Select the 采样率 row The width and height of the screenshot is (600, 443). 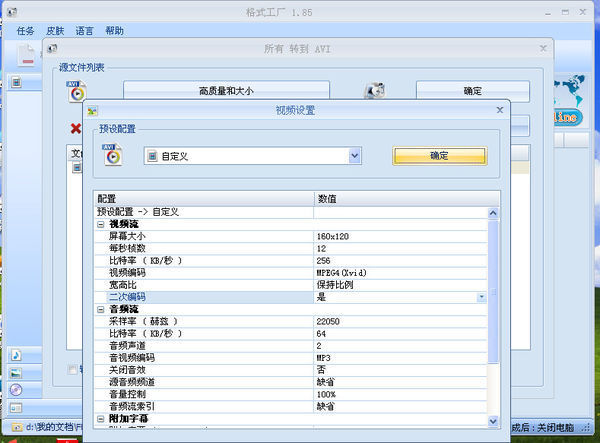click(291, 321)
